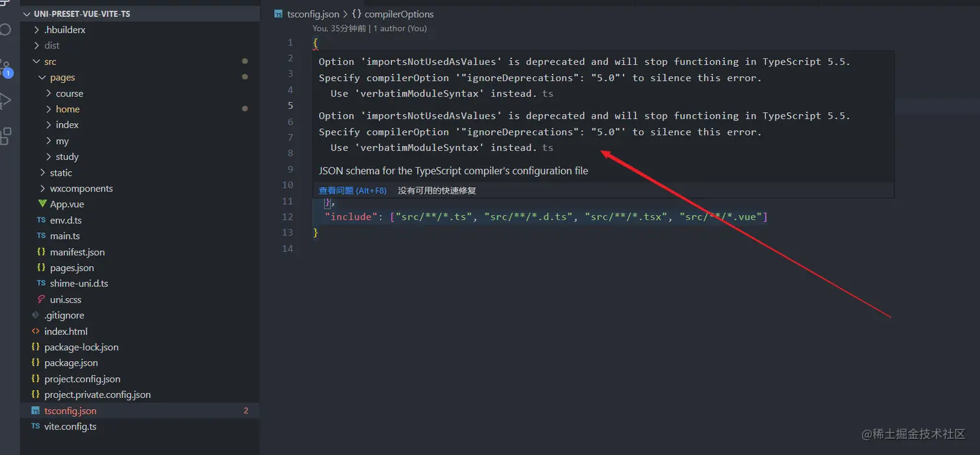Click the tsconfig icon beside tsconfig.json in explorer
The height and width of the screenshot is (455, 980).
click(36, 410)
